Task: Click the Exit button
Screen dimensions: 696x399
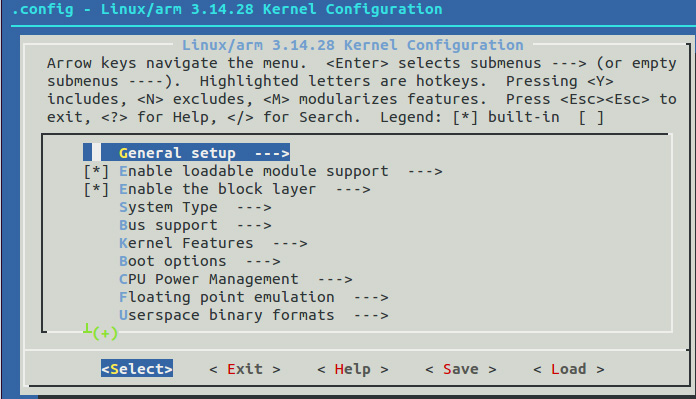Action: tap(245, 369)
